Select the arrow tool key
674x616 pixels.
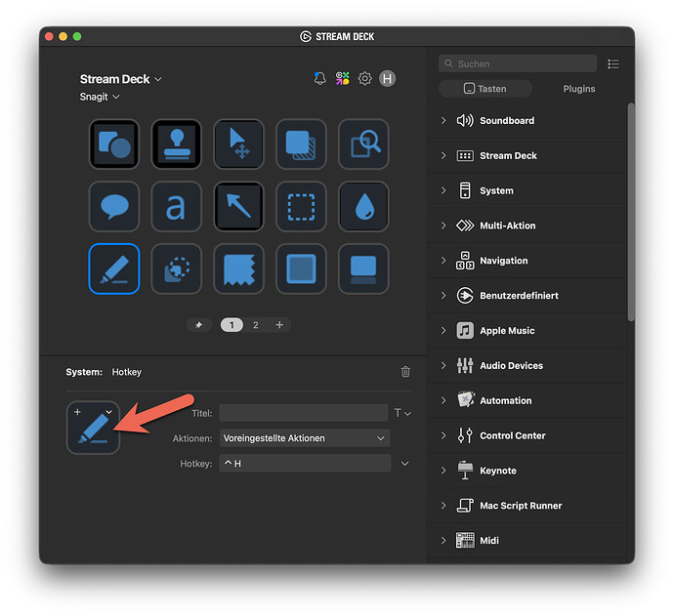tap(238, 206)
